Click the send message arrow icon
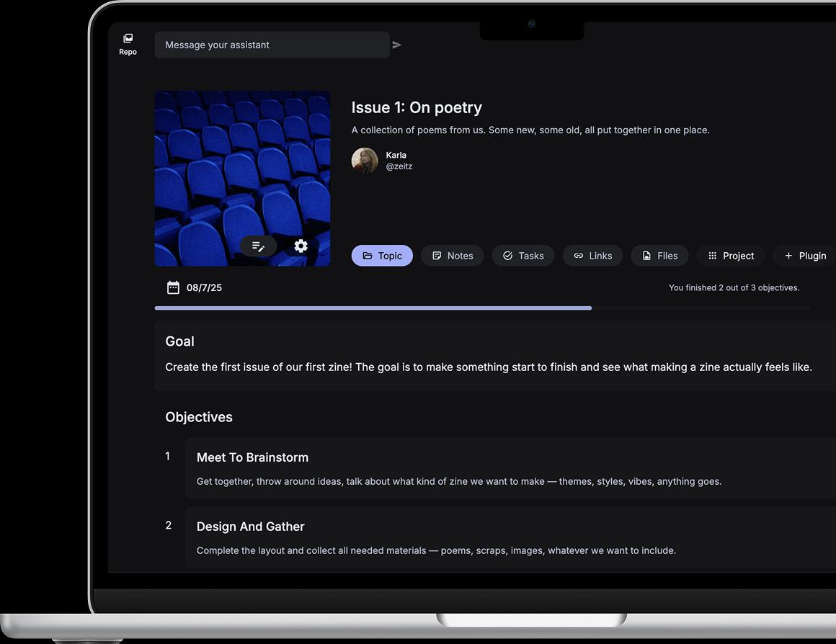This screenshot has width=836, height=644. (x=397, y=44)
